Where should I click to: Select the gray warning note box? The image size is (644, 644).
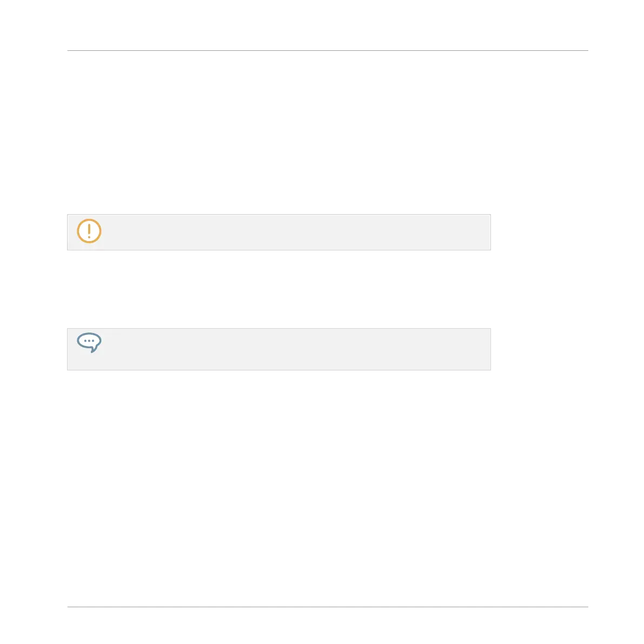click(x=279, y=232)
